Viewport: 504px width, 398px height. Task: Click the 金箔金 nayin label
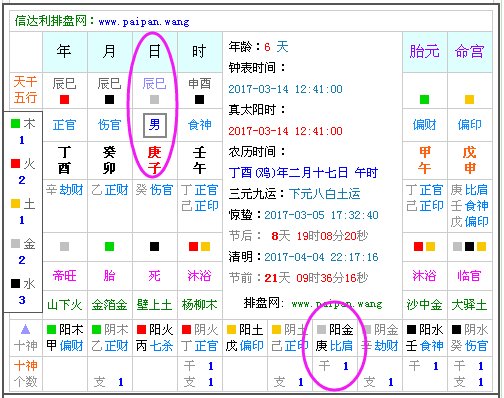pos(109,305)
